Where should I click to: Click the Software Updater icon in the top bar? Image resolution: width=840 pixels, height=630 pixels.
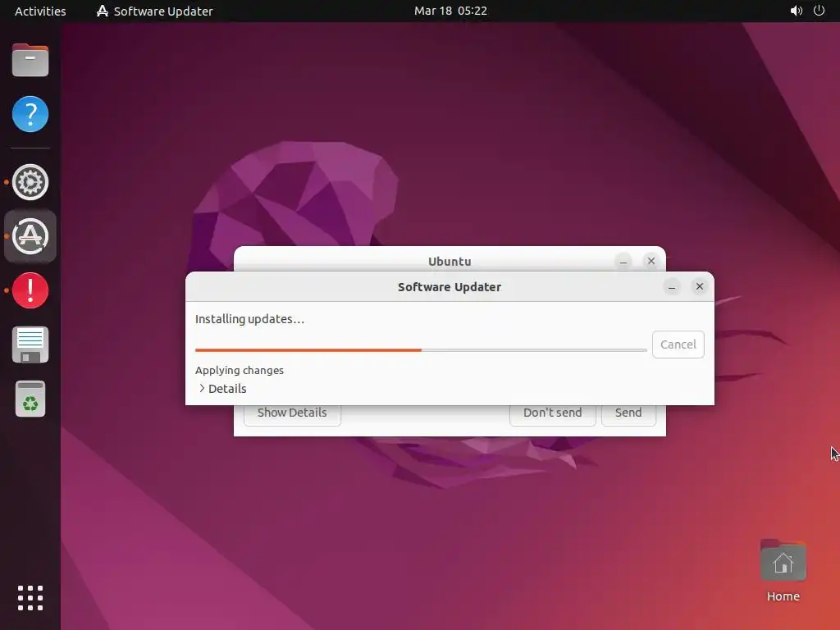click(103, 11)
